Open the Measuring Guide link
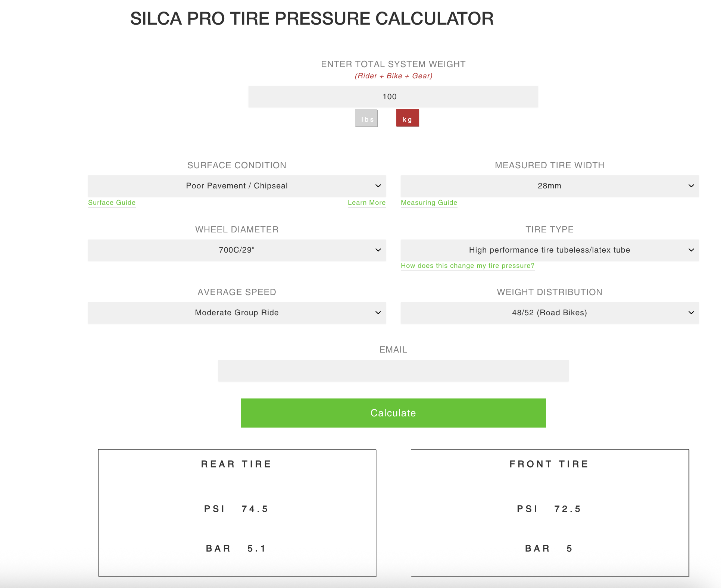721x588 pixels. (x=429, y=203)
